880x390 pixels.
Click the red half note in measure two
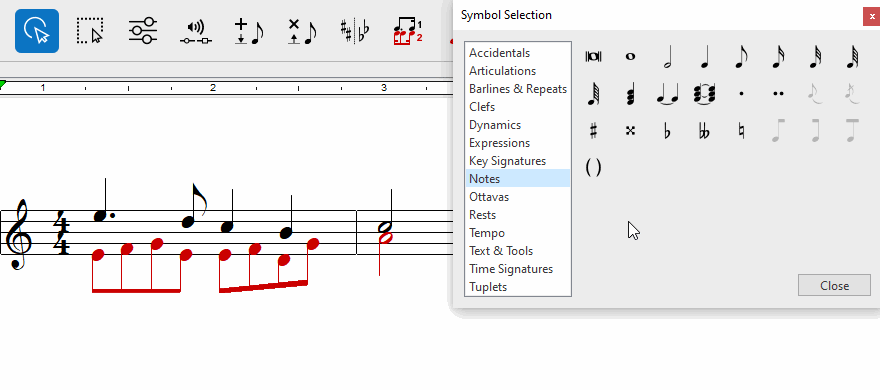point(386,237)
